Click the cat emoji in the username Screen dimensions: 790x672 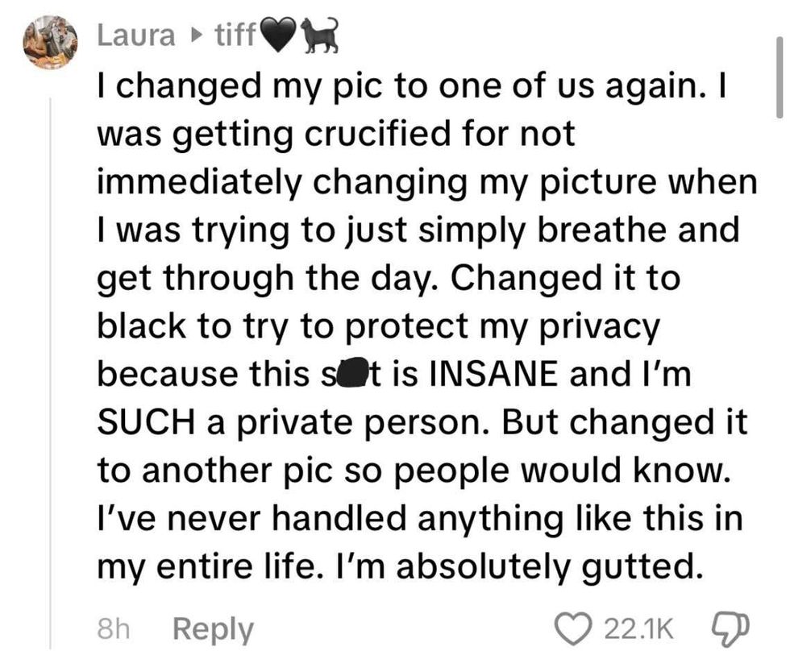(318, 35)
